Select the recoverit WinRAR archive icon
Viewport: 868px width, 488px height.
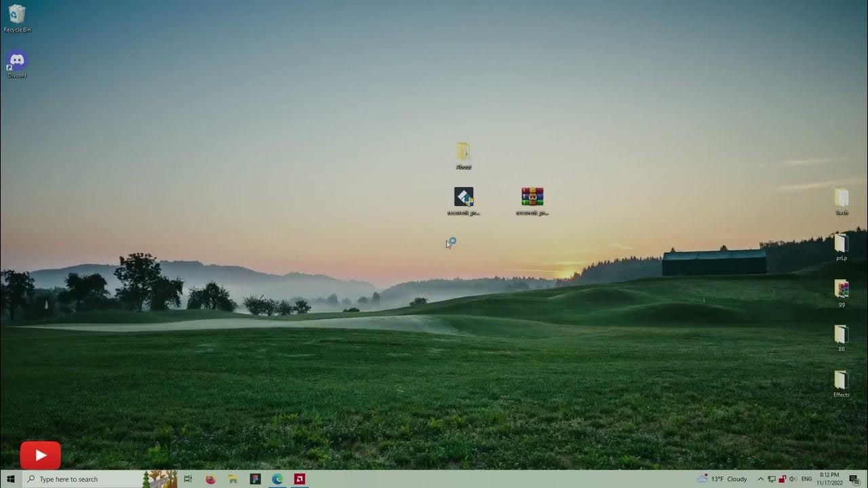coord(532,201)
